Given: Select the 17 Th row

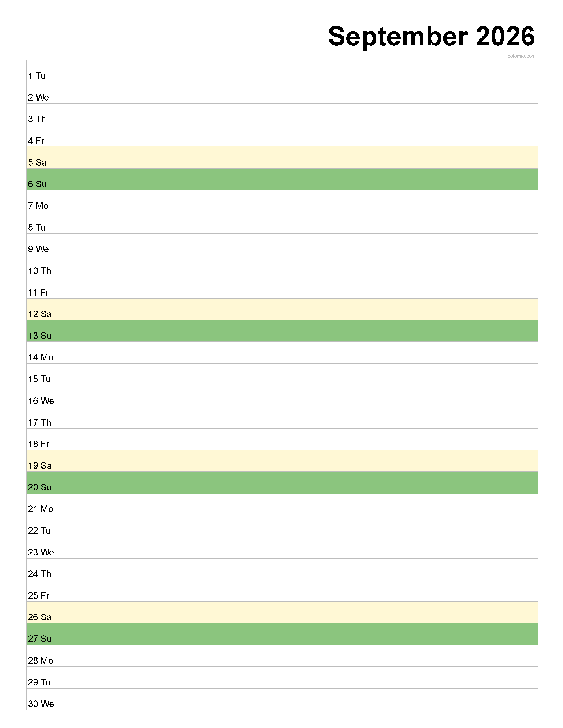Looking at the screenshot, I should 282,418.
